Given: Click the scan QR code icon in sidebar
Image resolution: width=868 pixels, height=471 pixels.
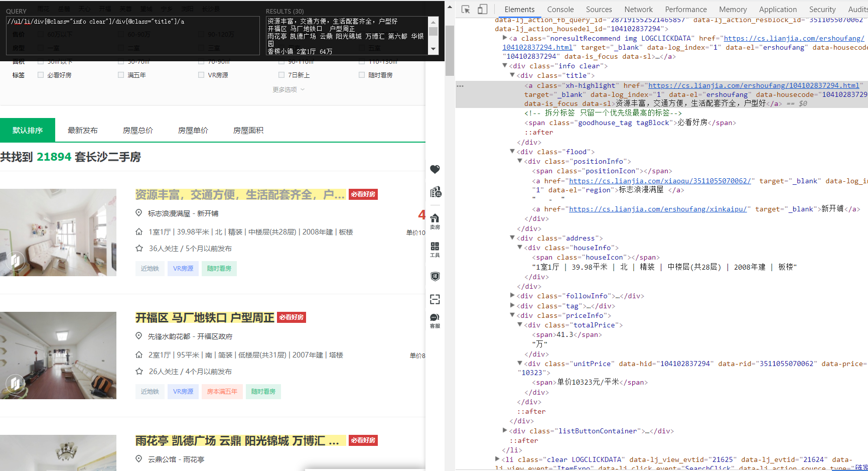Looking at the screenshot, I should 435,299.
